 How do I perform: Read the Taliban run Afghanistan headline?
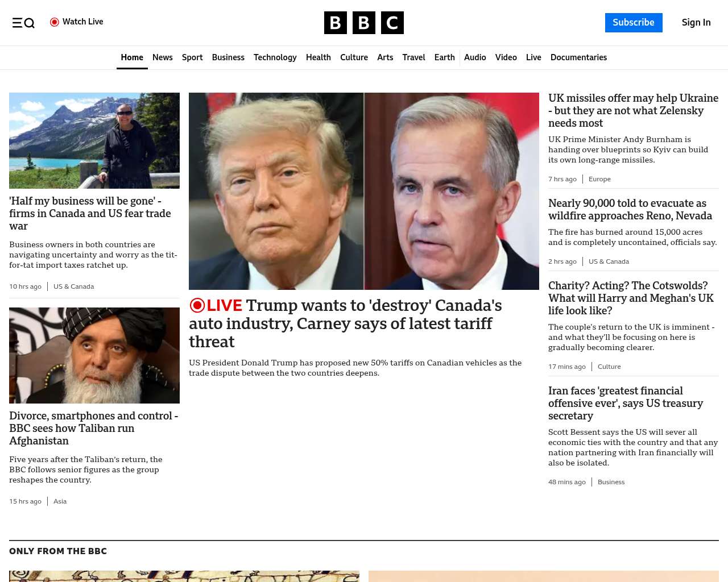[94, 428]
